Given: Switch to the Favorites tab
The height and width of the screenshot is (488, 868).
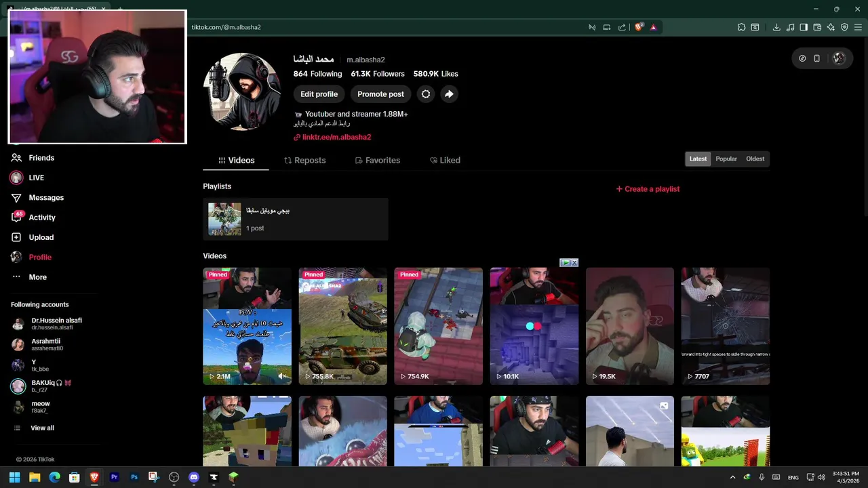Looking at the screenshot, I should (378, 161).
